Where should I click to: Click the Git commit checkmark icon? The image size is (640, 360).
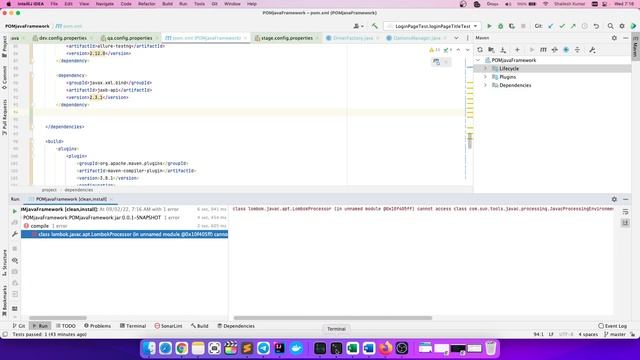point(562,26)
